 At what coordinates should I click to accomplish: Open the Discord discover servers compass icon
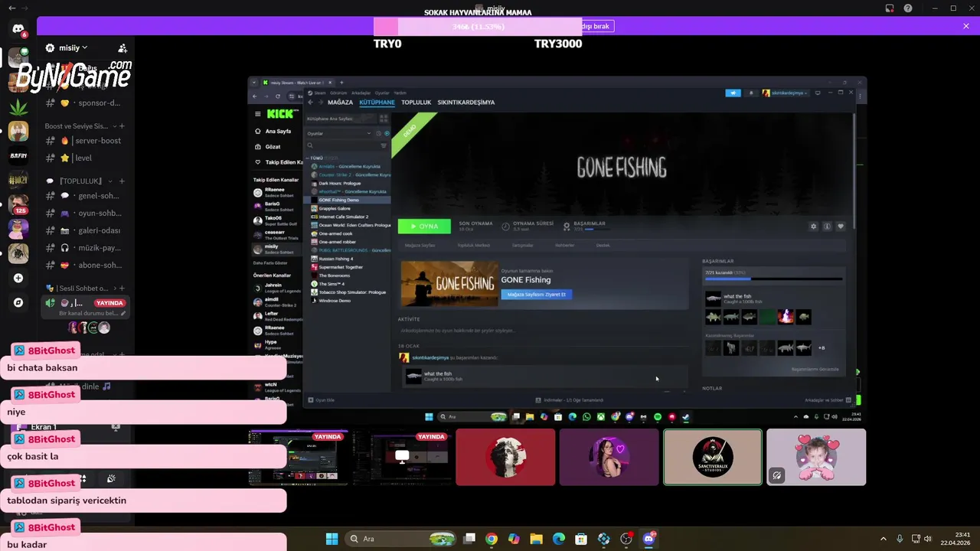tap(18, 302)
